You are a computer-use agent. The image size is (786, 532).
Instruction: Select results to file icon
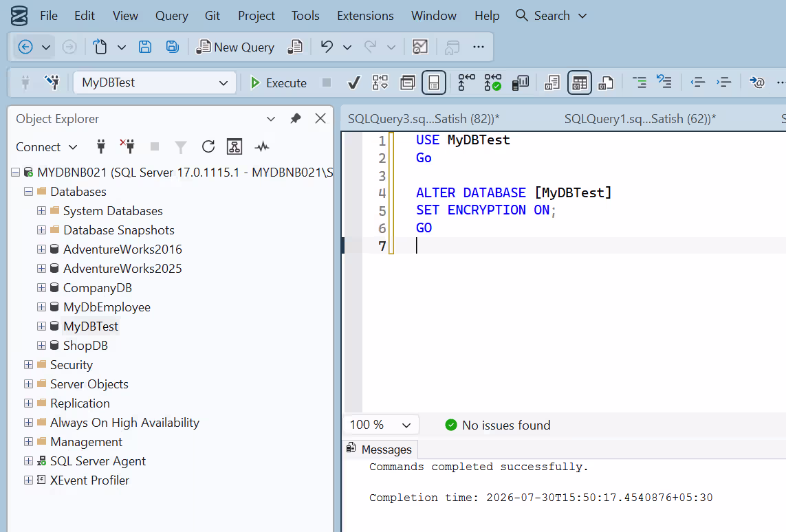(606, 82)
